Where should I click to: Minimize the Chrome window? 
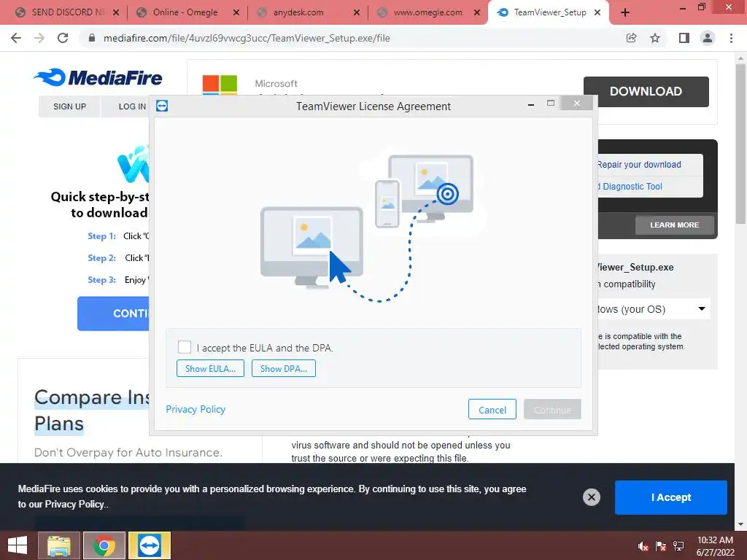[683, 7]
